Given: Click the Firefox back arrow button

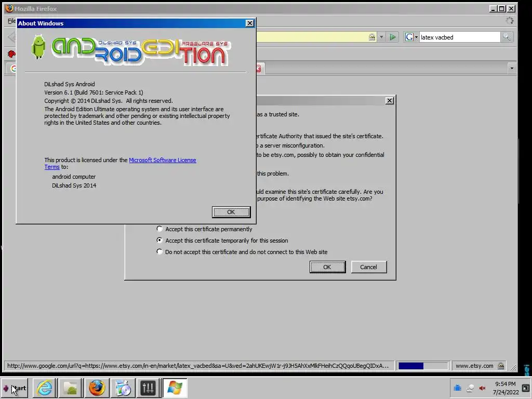Looking at the screenshot, I should pos(11,37).
